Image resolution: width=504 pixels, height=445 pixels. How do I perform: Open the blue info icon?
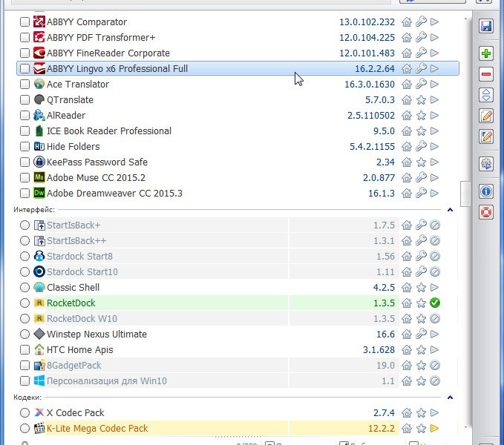[486, 191]
